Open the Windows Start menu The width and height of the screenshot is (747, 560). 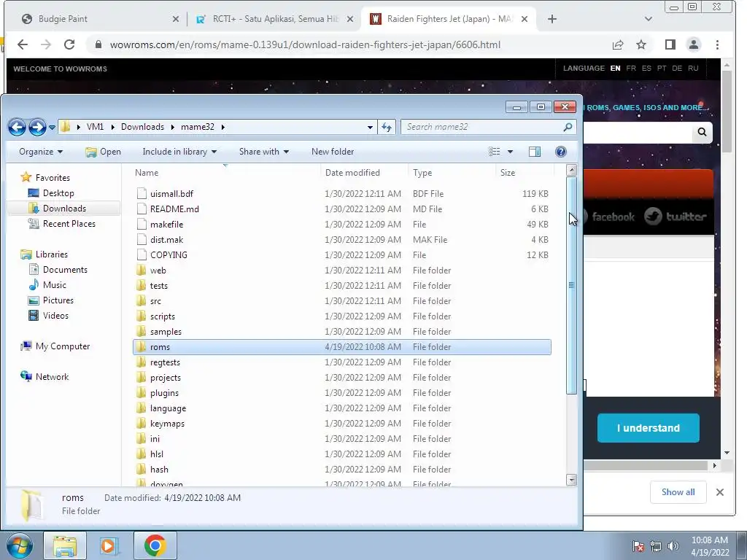18,545
